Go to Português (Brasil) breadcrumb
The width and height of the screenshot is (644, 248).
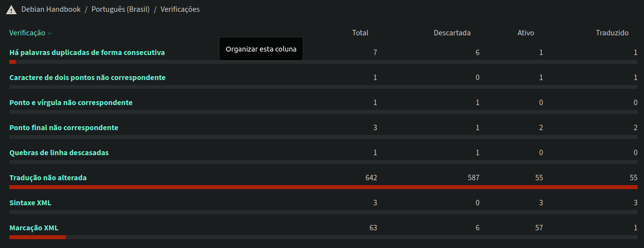tap(120, 9)
